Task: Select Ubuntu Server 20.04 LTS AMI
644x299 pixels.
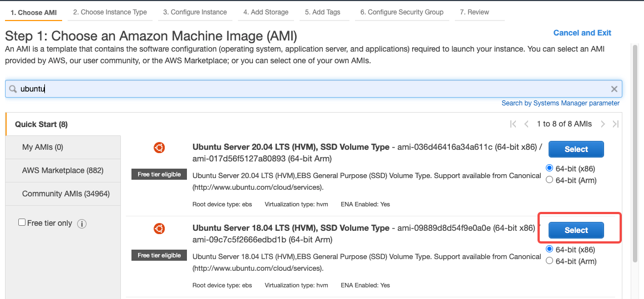Action: 576,149
